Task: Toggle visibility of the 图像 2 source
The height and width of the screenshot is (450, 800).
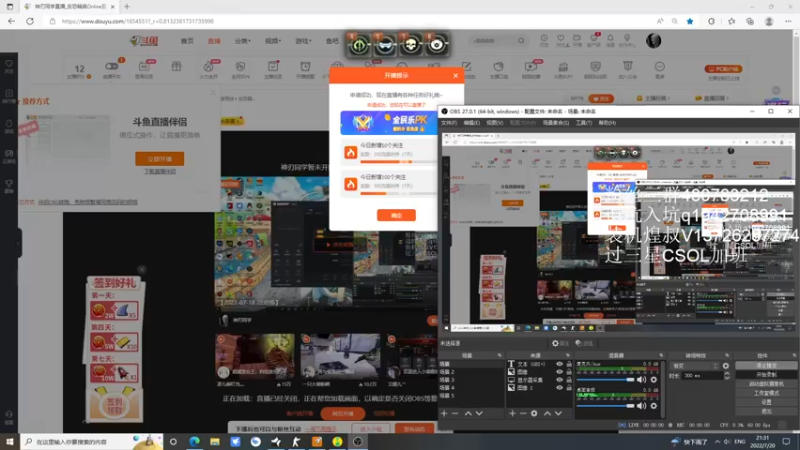Action: coord(560,388)
